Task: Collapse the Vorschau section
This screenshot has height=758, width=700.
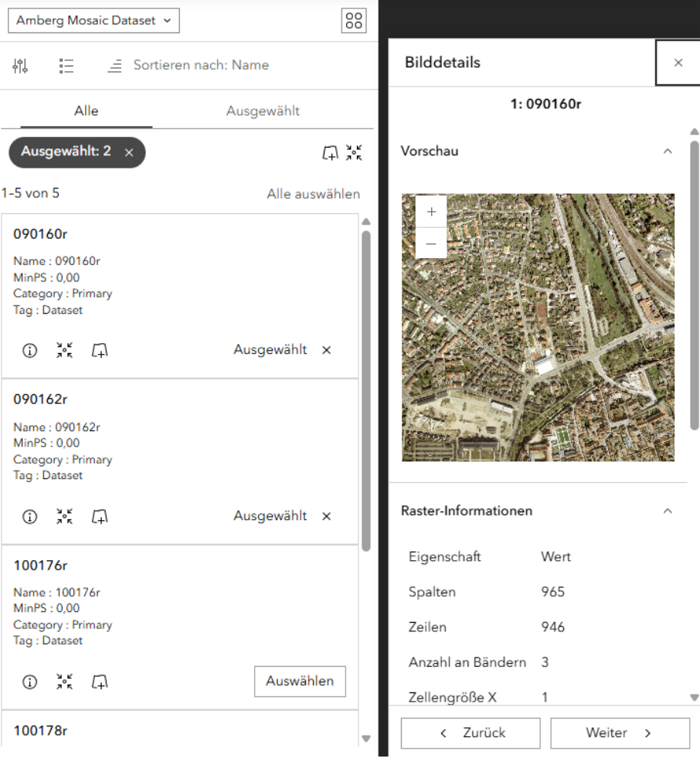Action: point(668,151)
